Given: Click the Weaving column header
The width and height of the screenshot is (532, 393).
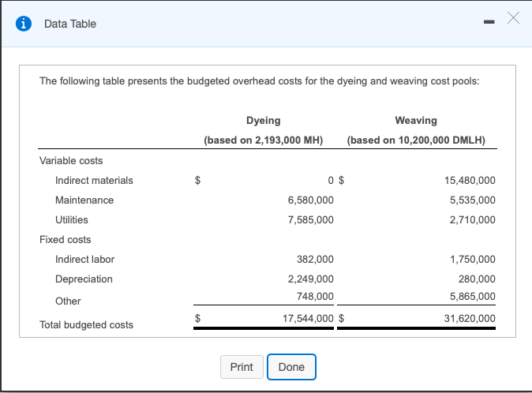Looking at the screenshot, I should pyautogui.click(x=416, y=121).
